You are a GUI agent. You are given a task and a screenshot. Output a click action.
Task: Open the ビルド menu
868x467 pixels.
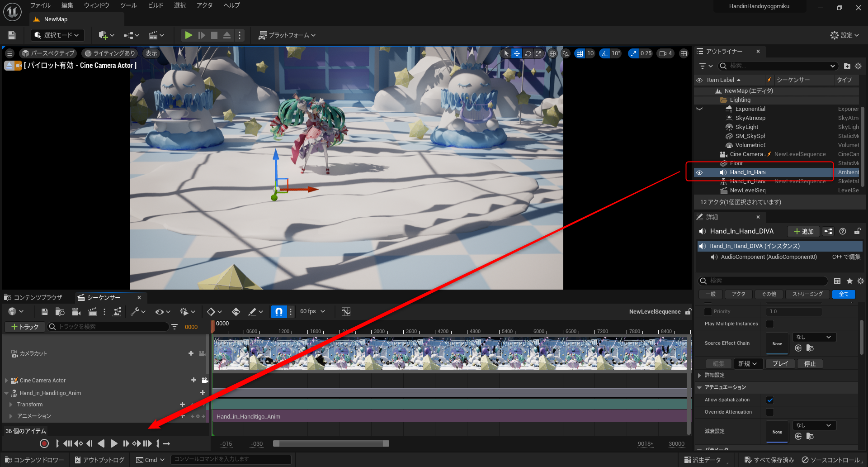(x=156, y=5)
